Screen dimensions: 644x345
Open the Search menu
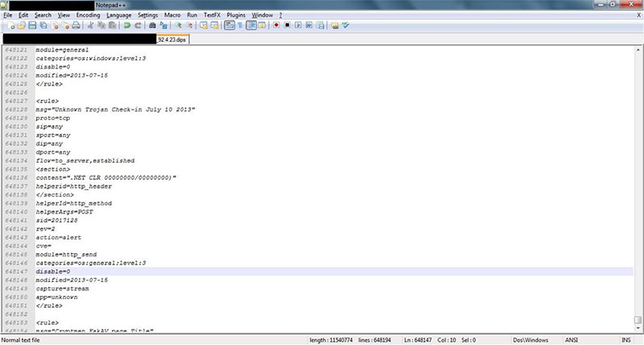tap(43, 15)
